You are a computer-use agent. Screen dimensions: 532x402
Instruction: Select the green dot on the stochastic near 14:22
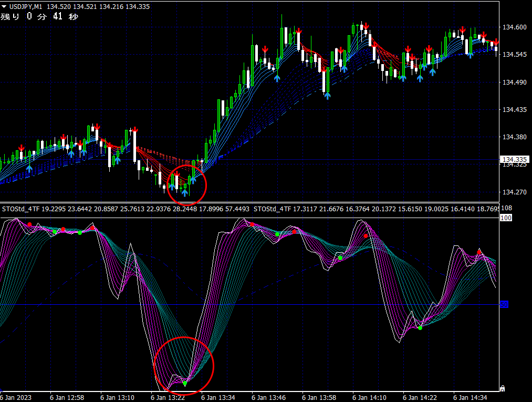[x=420, y=328]
